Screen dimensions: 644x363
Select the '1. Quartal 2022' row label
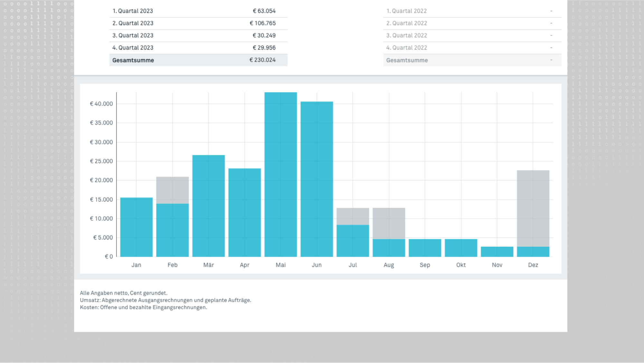pyautogui.click(x=406, y=11)
